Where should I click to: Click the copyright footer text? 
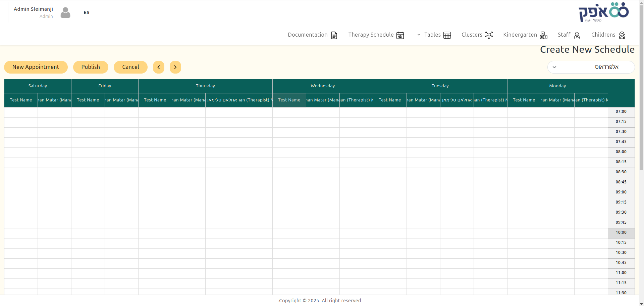(x=319, y=301)
